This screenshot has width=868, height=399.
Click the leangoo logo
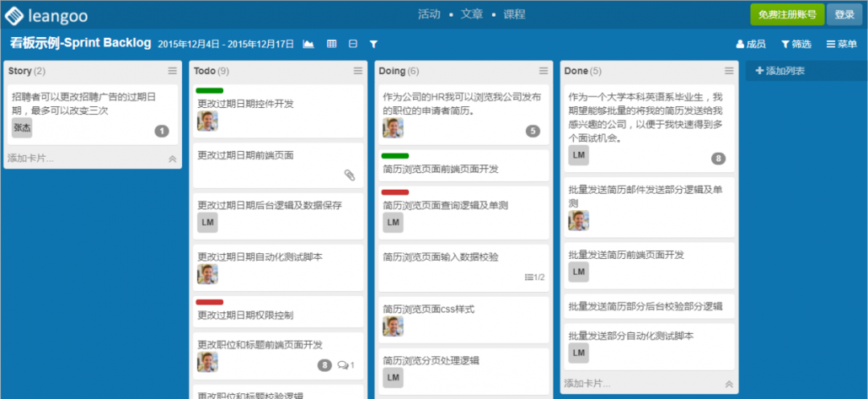click(x=46, y=14)
